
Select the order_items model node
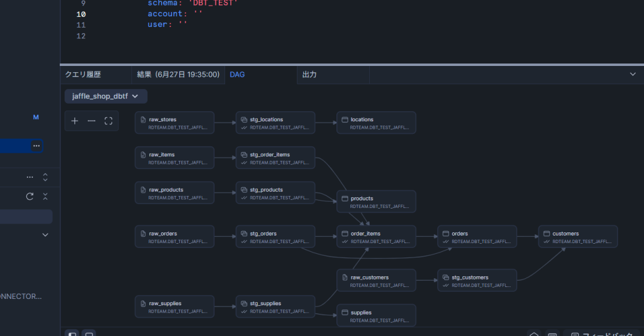point(375,237)
